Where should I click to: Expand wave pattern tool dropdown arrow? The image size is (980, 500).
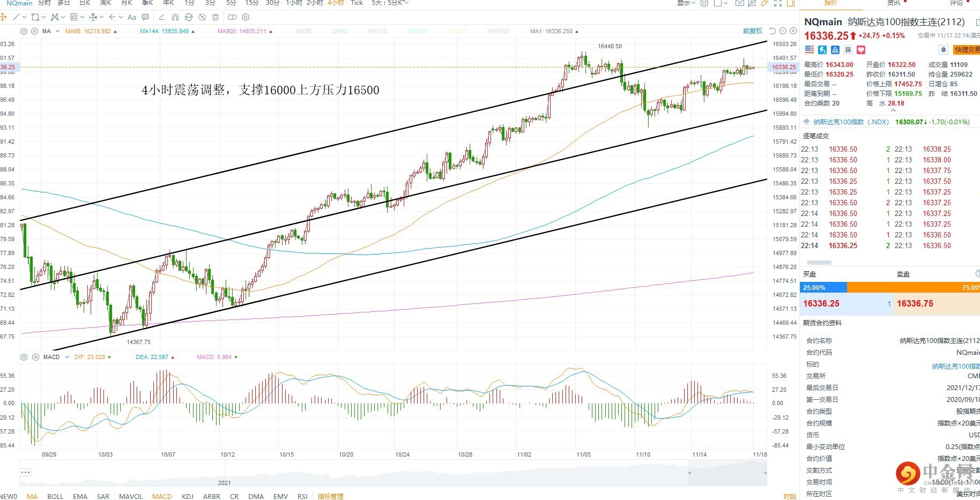pyautogui.click(x=63, y=17)
